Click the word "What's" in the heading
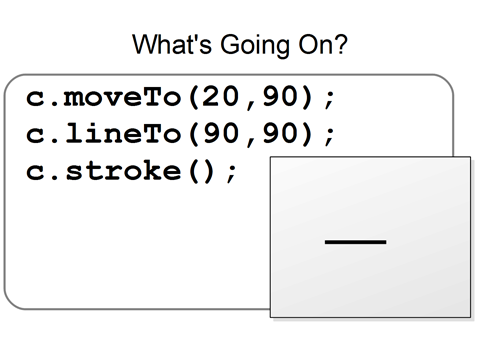 click(172, 44)
